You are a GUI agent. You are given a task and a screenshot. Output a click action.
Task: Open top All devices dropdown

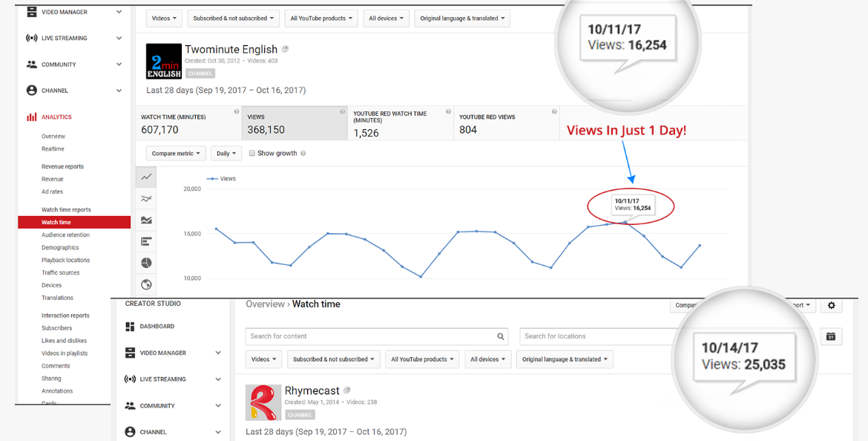point(387,19)
